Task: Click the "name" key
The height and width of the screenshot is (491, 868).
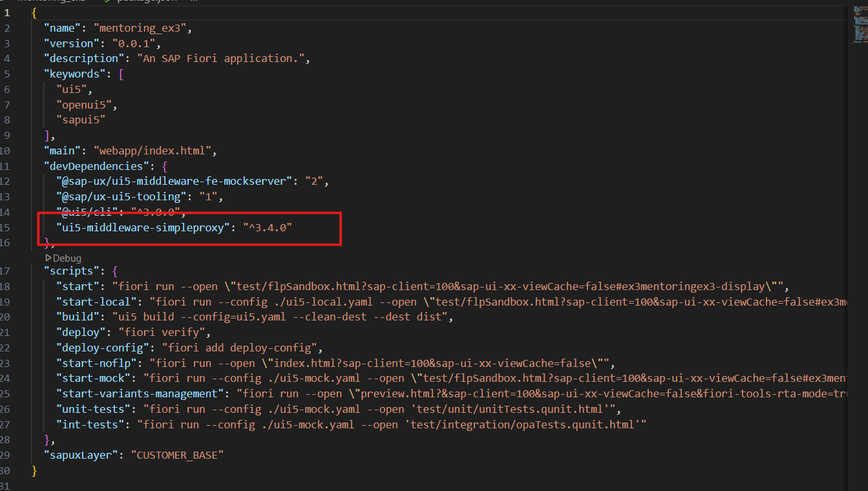Action: pos(63,28)
